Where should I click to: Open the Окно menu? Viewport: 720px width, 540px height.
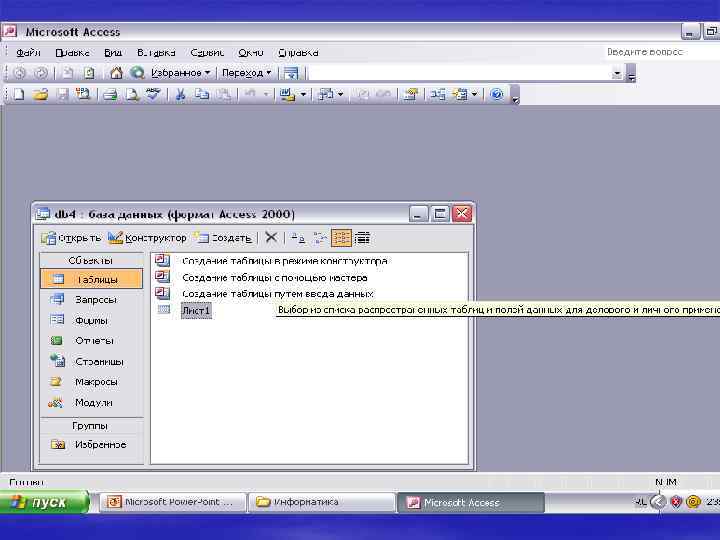pos(251,53)
